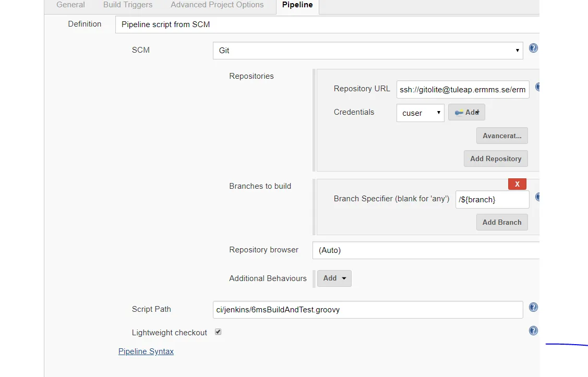This screenshot has width=588, height=377.
Task: Click into the Script Path input field
Action: tap(368, 310)
